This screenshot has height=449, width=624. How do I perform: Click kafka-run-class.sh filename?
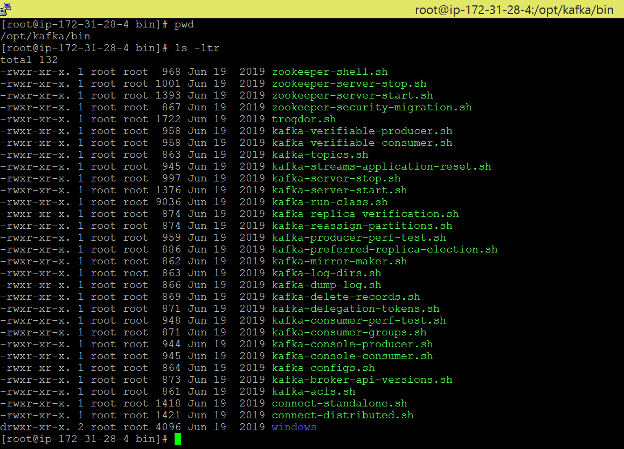[x=330, y=202]
